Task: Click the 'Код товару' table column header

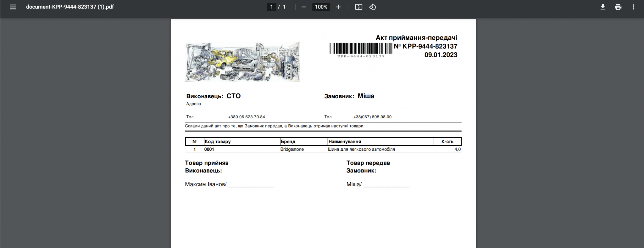Action: point(218,142)
